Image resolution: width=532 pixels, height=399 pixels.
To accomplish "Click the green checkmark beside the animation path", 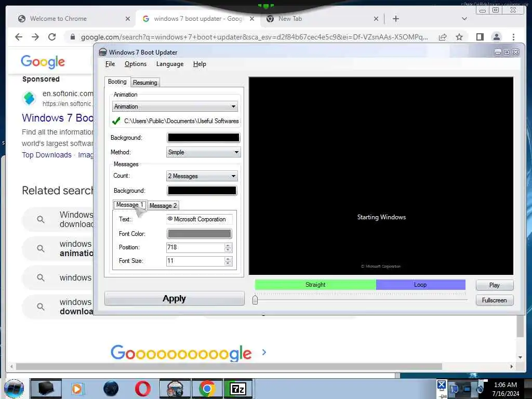I will (116, 121).
